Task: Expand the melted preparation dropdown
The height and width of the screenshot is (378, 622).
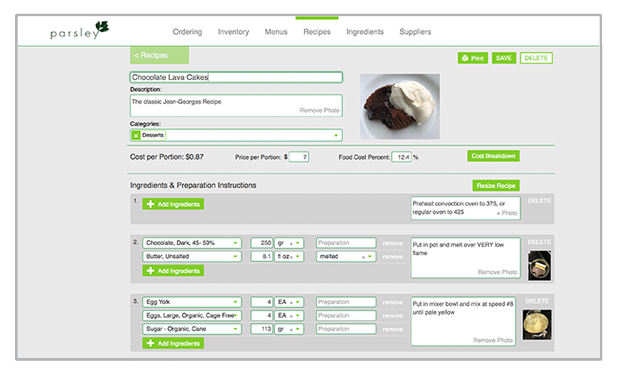Action: coord(370,257)
